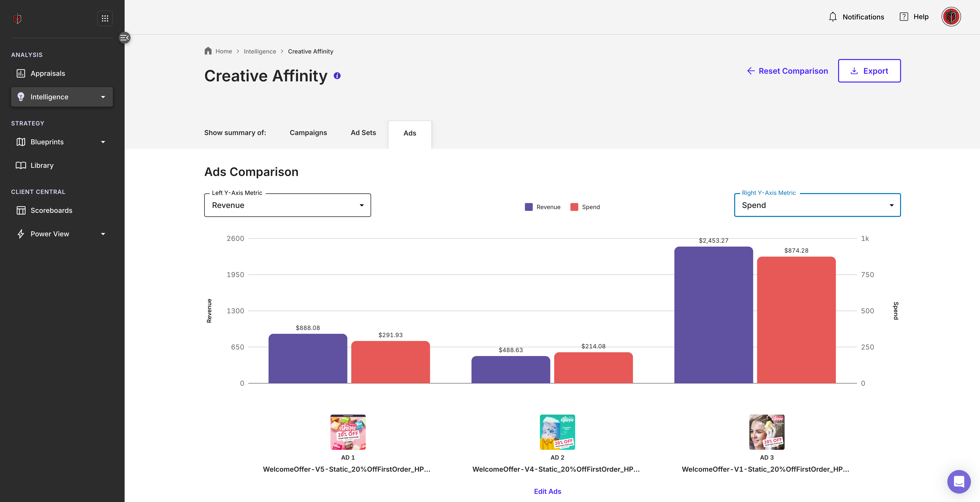Click the $888.08 revenue bar for AD 1

pos(308,359)
